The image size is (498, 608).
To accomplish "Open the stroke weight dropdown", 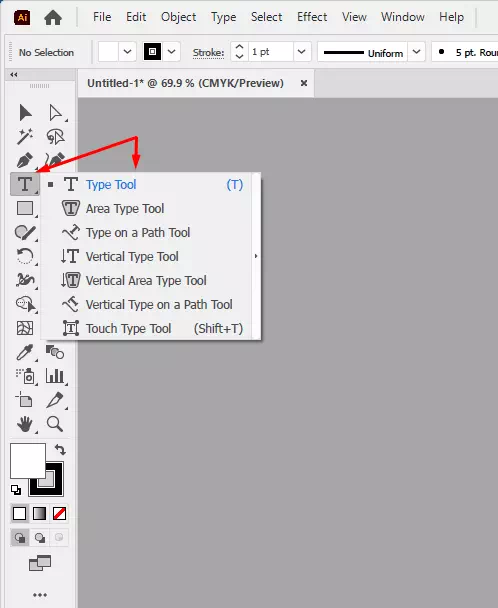I will coord(302,52).
